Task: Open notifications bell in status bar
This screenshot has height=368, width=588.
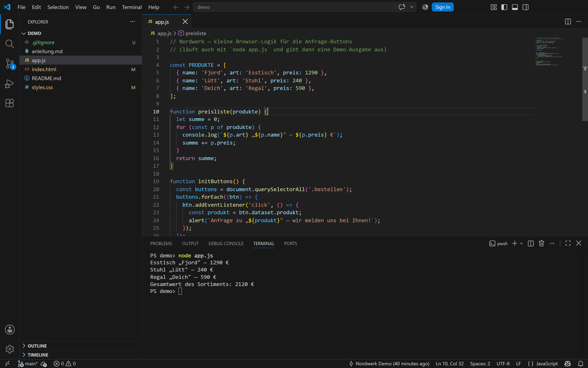Action: click(x=580, y=364)
